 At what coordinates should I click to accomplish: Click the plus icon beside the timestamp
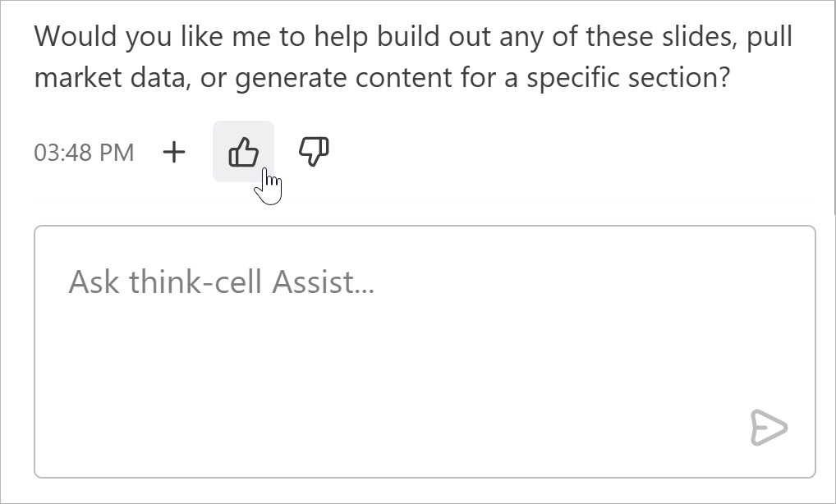pyautogui.click(x=174, y=153)
